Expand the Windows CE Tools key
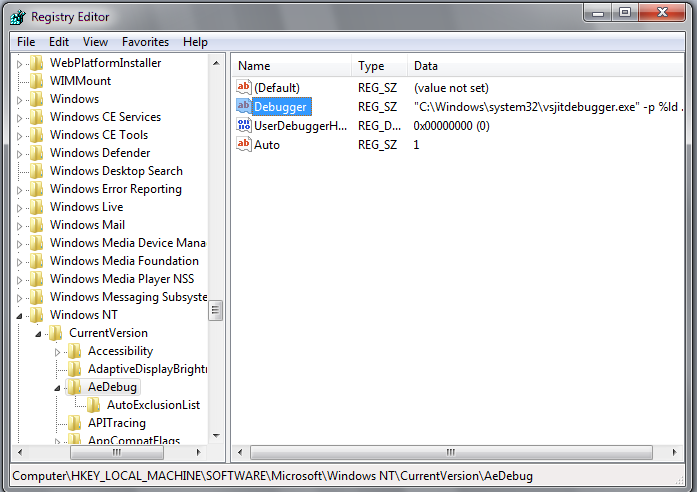 tap(19, 136)
